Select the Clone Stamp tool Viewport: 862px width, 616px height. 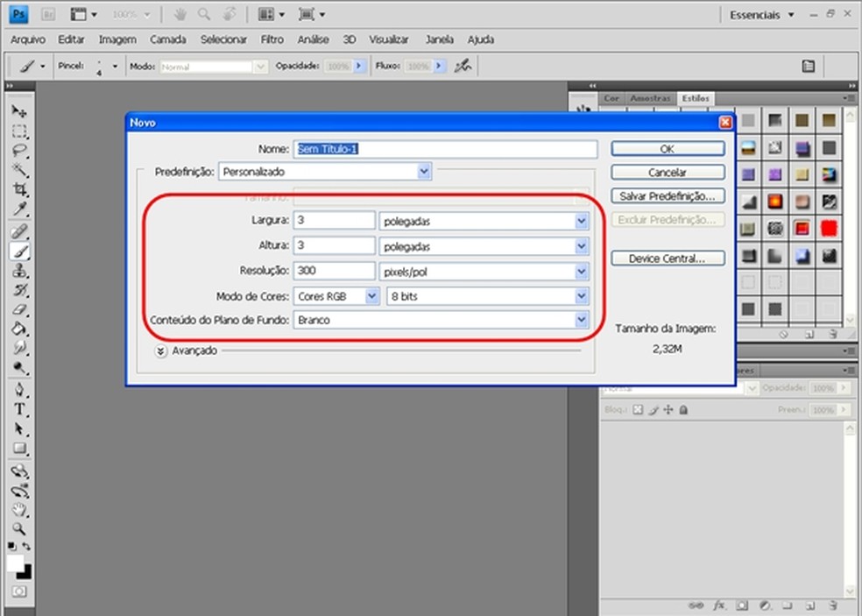tap(19, 271)
